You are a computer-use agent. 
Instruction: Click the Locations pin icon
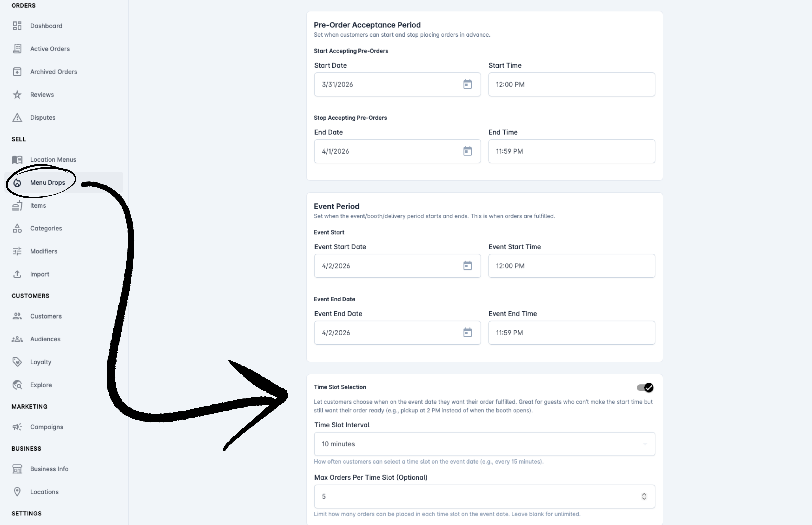pos(17,492)
